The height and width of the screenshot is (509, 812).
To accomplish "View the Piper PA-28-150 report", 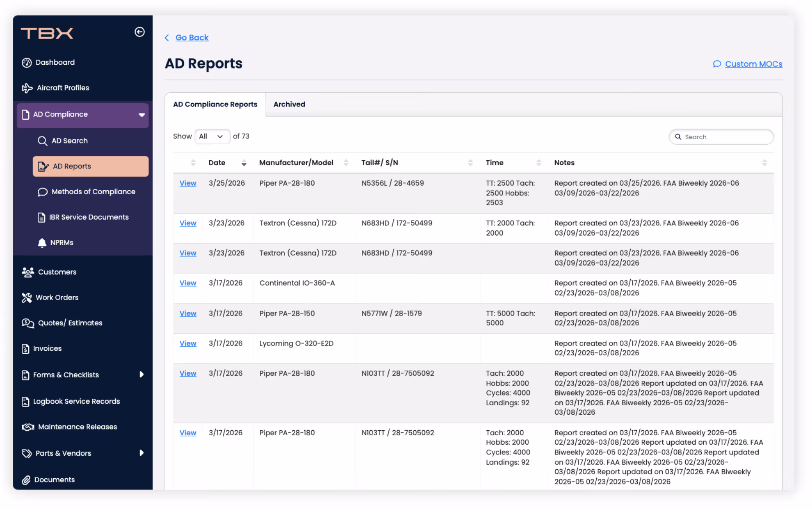I will pos(188,314).
